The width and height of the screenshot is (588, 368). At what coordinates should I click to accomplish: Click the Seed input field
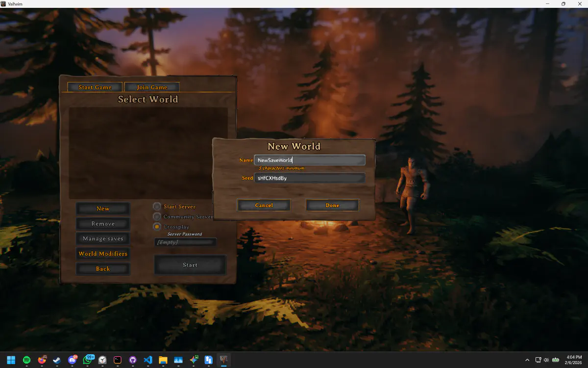pyautogui.click(x=310, y=178)
